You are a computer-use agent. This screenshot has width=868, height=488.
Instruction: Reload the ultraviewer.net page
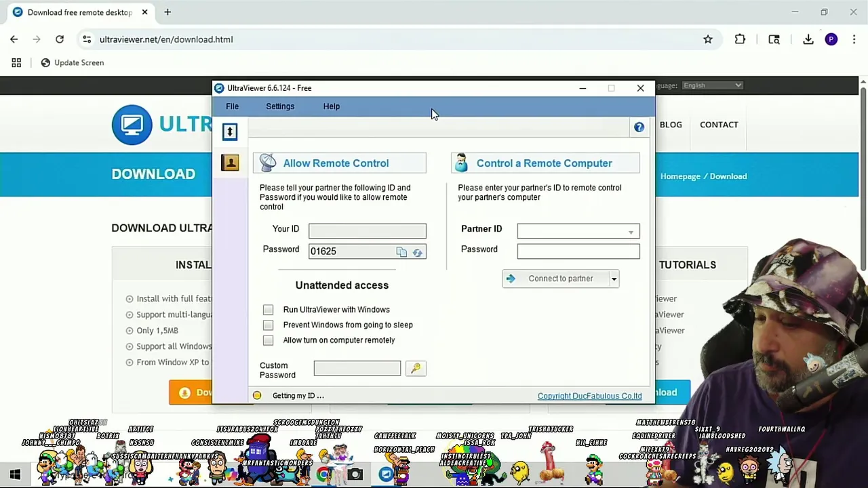click(60, 39)
